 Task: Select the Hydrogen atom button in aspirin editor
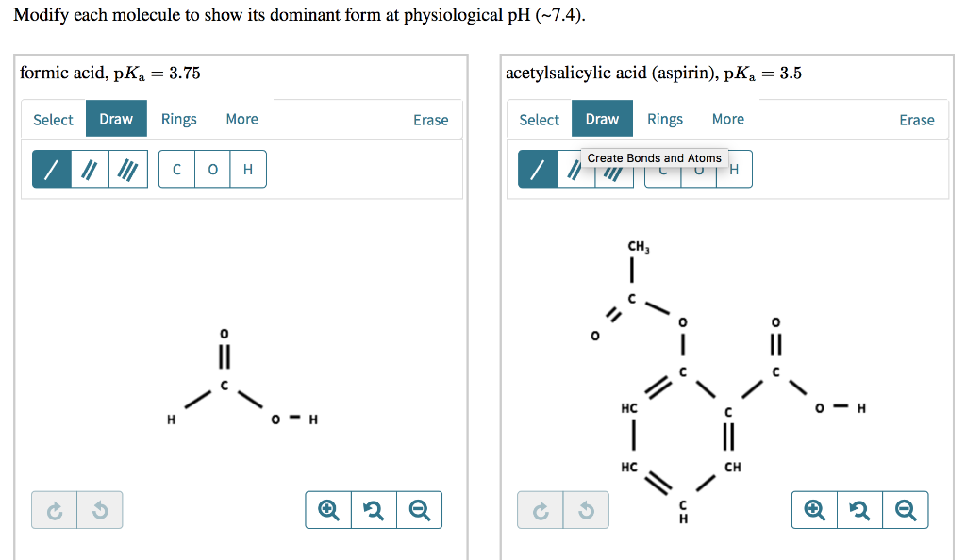(734, 169)
